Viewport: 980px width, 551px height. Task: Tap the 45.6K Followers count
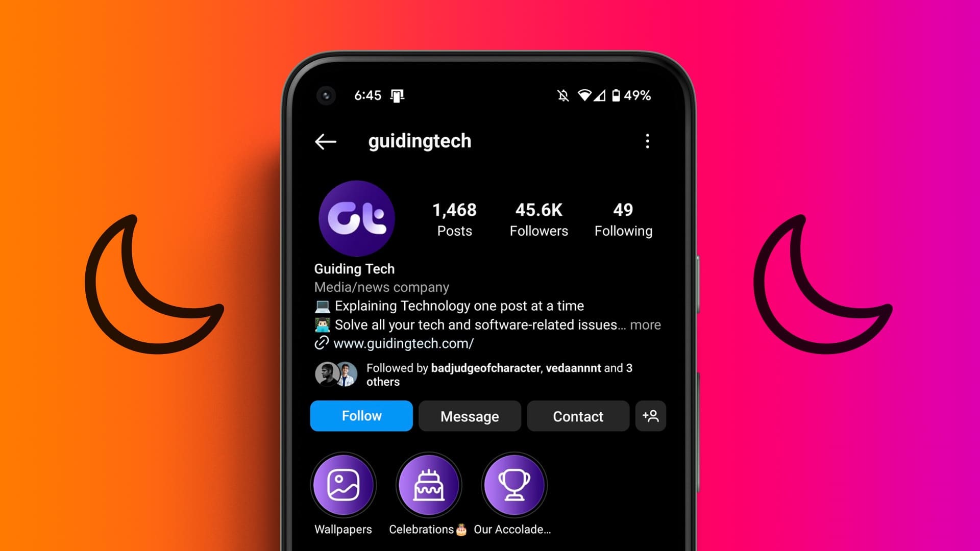tap(539, 218)
